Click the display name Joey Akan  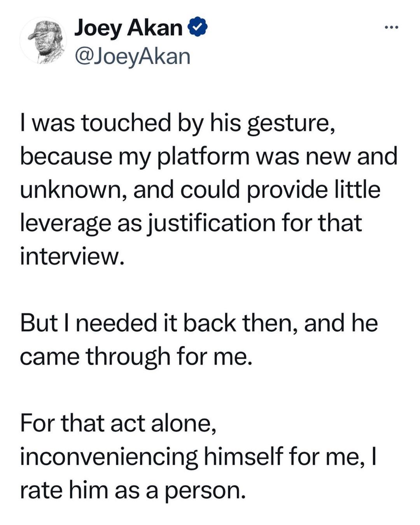pyautogui.click(x=128, y=28)
